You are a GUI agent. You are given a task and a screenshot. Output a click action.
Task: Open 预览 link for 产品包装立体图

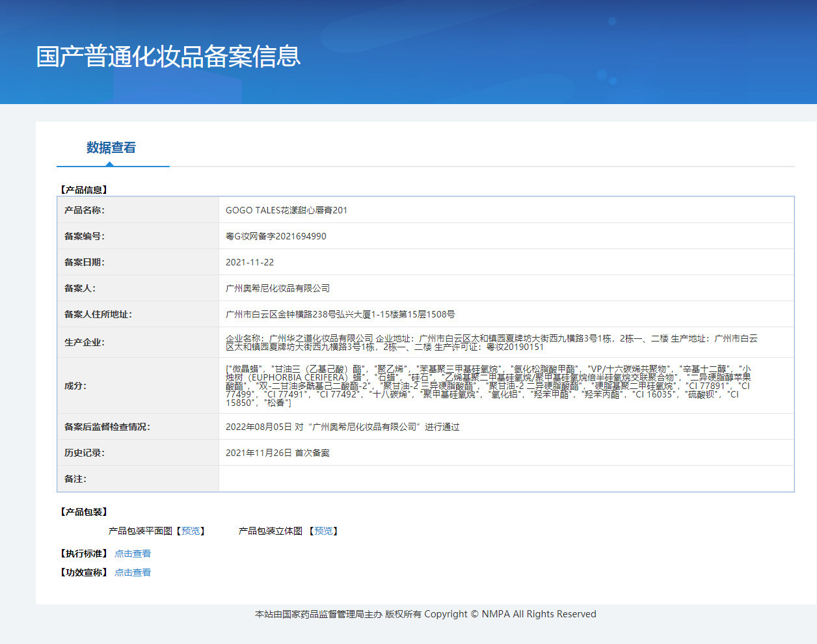coord(323,531)
